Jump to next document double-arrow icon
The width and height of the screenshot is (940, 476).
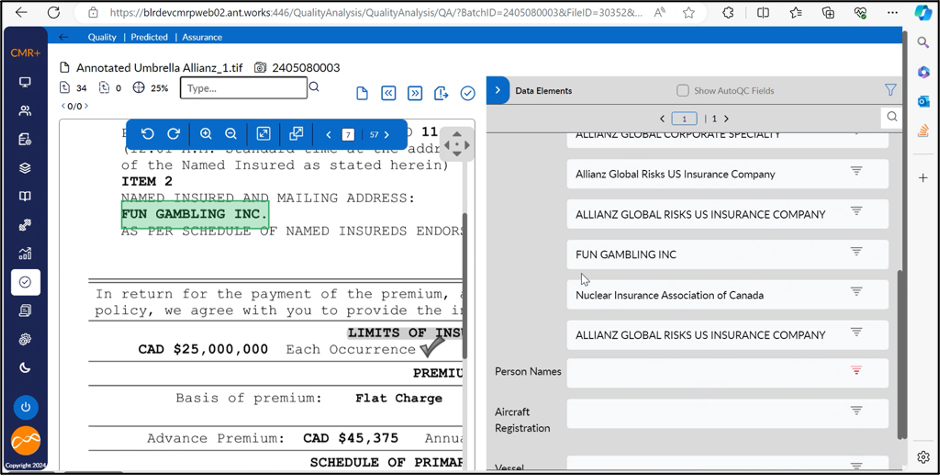click(415, 93)
